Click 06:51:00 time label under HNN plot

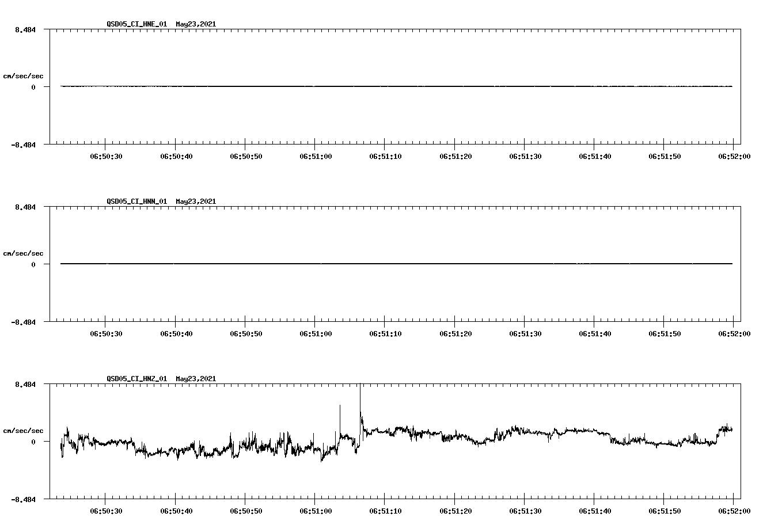pyautogui.click(x=316, y=333)
